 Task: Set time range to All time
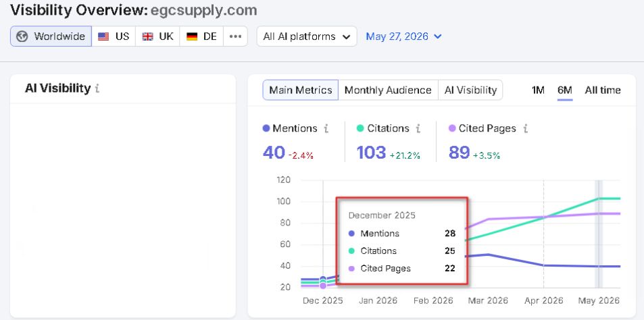[x=603, y=90]
